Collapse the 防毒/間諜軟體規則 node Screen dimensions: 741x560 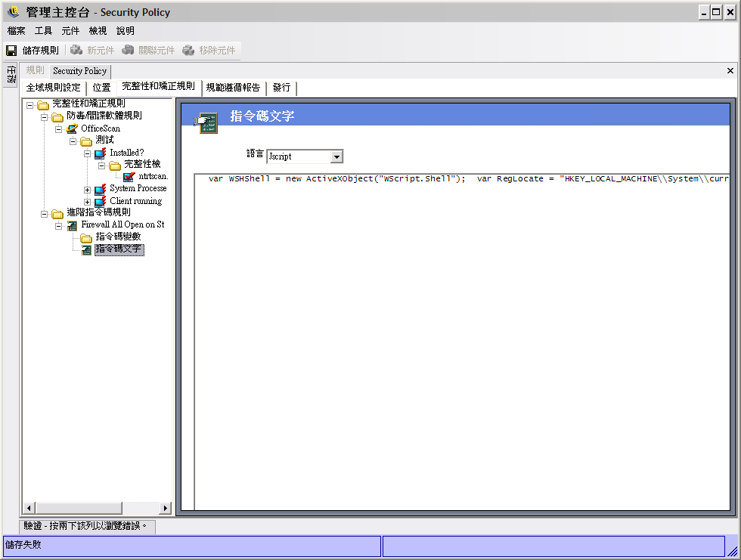tap(45, 117)
